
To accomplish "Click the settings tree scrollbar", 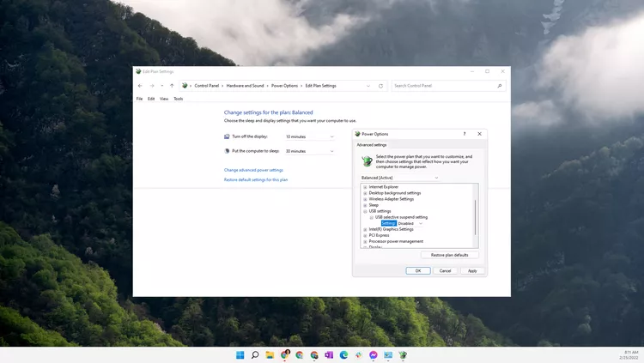I will pyautogui.click(x=476, y=217).
